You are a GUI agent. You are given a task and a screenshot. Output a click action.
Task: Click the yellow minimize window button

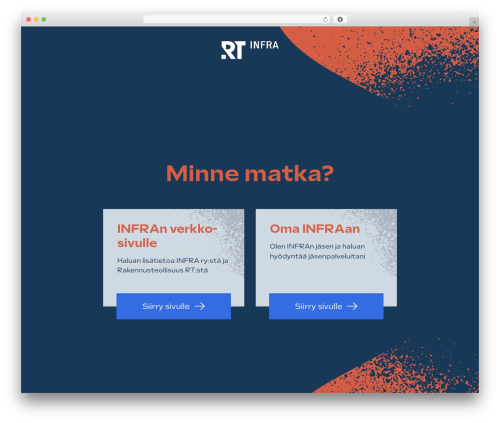click(36, 20)
